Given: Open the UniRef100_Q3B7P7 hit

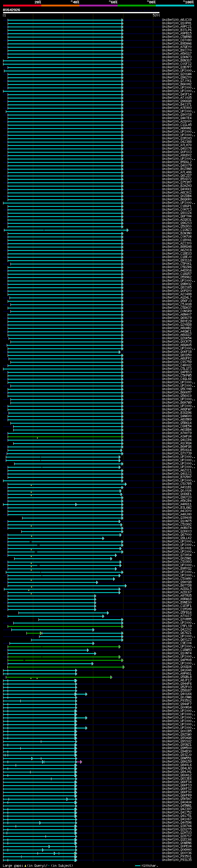Looking at the screenshot, I should tap(176, 67).
